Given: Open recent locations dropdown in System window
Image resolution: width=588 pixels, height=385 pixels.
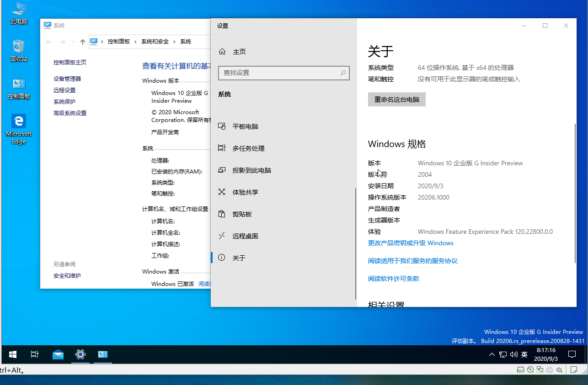Looking at the screenshot, I should coord(73,42).
